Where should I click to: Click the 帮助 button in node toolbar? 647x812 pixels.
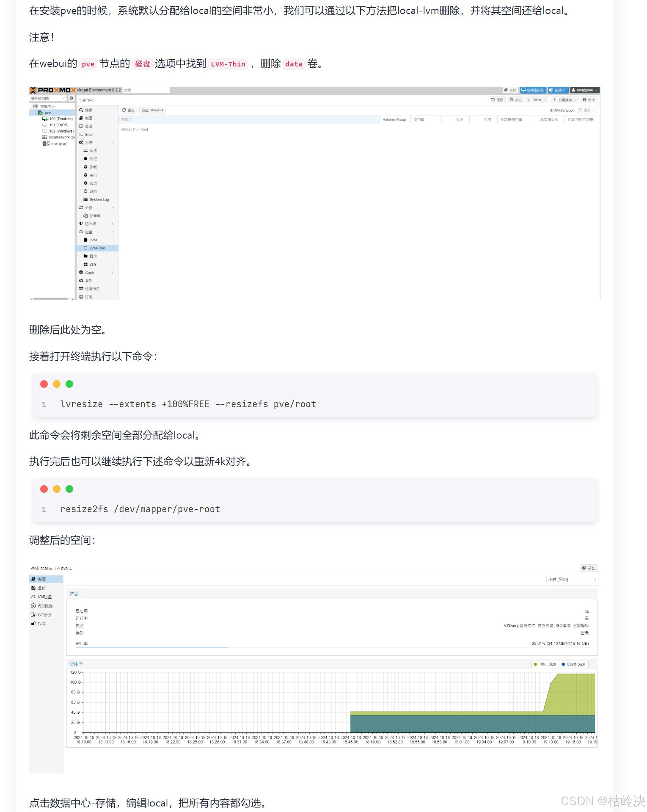pos(589,100)
